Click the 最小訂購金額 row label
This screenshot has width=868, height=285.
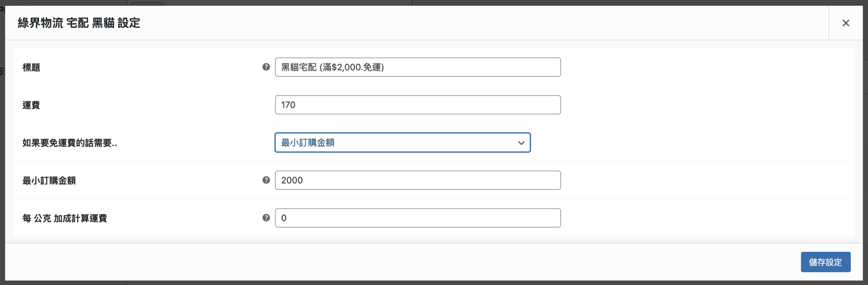[49, 180]
